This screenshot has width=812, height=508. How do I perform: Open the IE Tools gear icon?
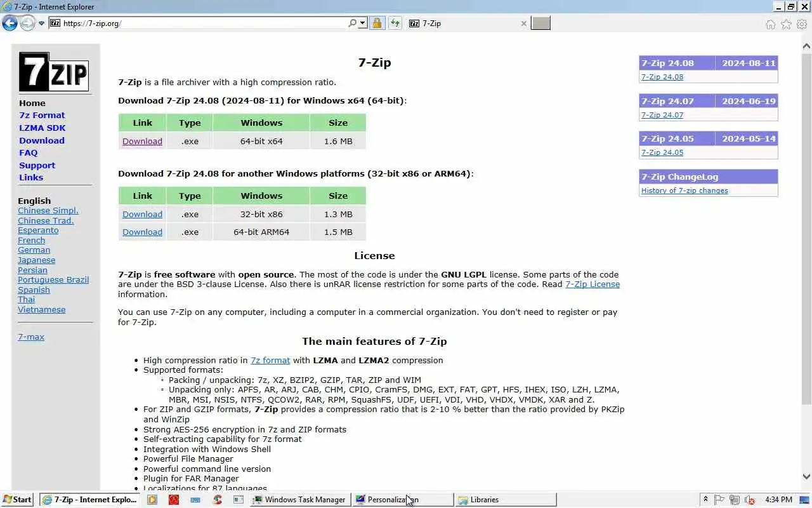point(802,24)
